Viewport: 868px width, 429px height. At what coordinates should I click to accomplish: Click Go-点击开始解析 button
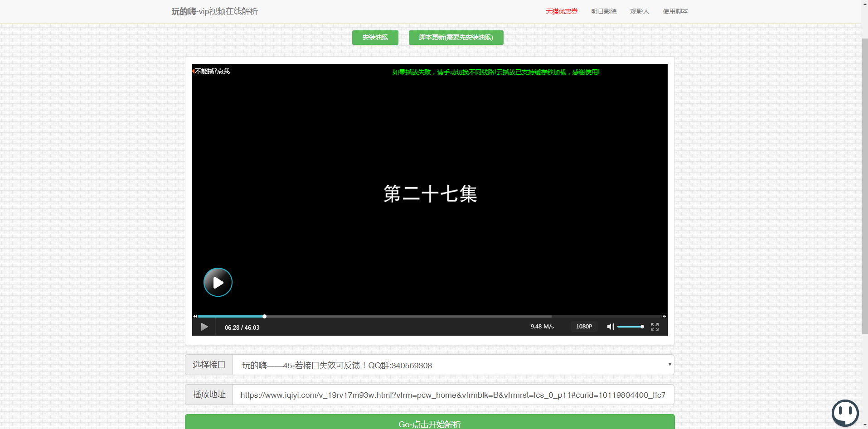pos(430,422)
